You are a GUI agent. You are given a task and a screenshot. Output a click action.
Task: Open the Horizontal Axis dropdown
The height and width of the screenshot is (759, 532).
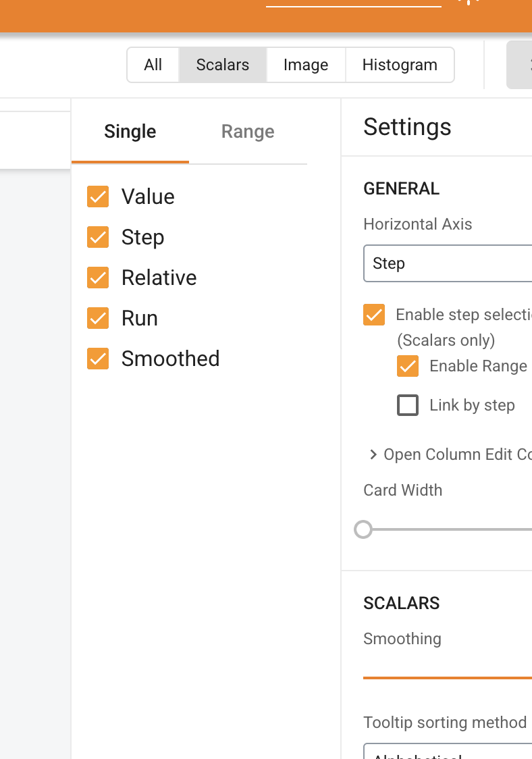click(x=448, y=263)
